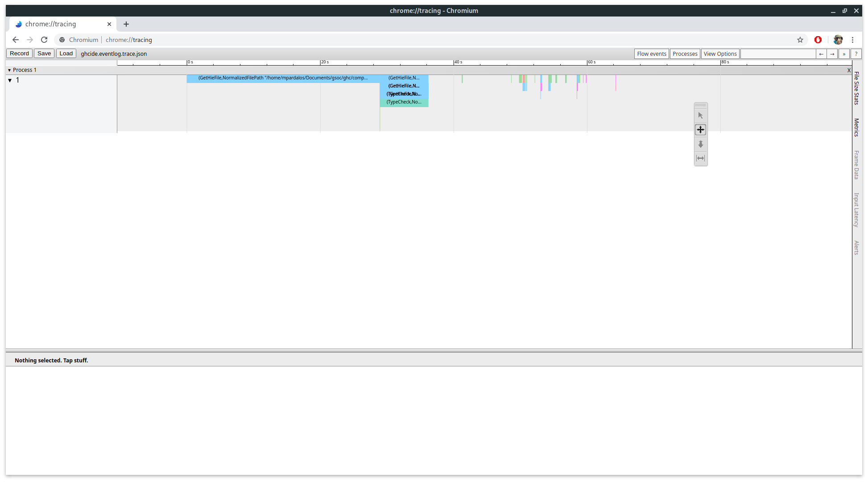This screenshot has height=482, width=868.
Task: Click the help icon on the right
Action: coord(856,54)
